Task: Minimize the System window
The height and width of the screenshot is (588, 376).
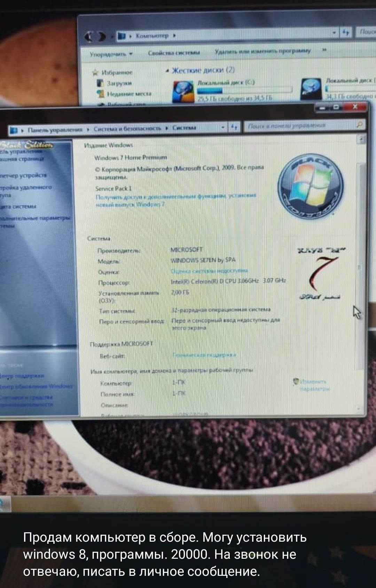Action: tap(322, 107)
